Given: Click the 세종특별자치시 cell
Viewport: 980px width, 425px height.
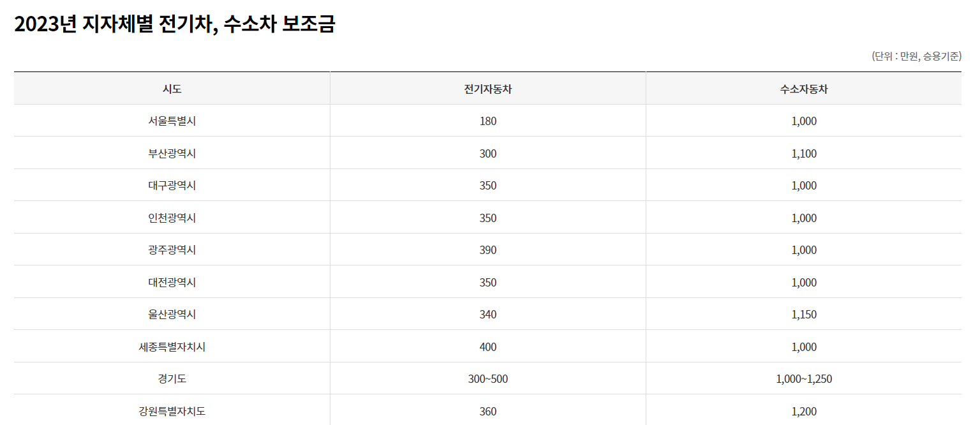Looking at the screenshot, I should (x=172, y=347).
